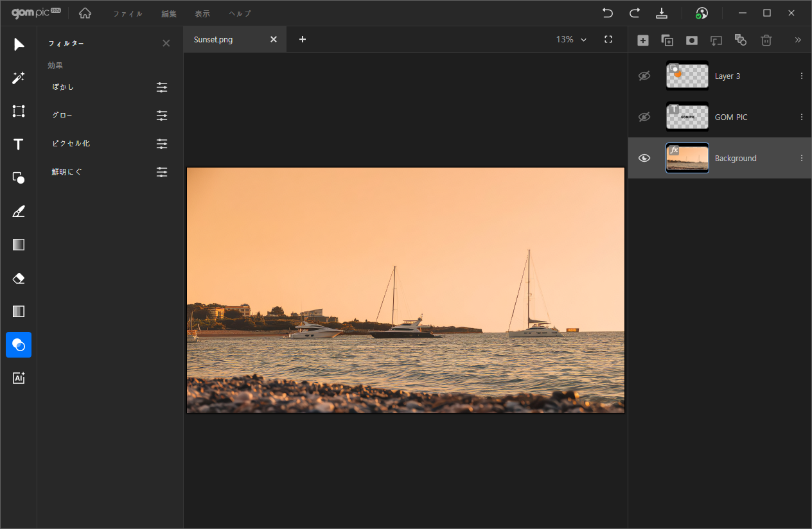This screenshot has height=529, width=812.
Task: Open the ファイル menu
Action: point(128,13)
